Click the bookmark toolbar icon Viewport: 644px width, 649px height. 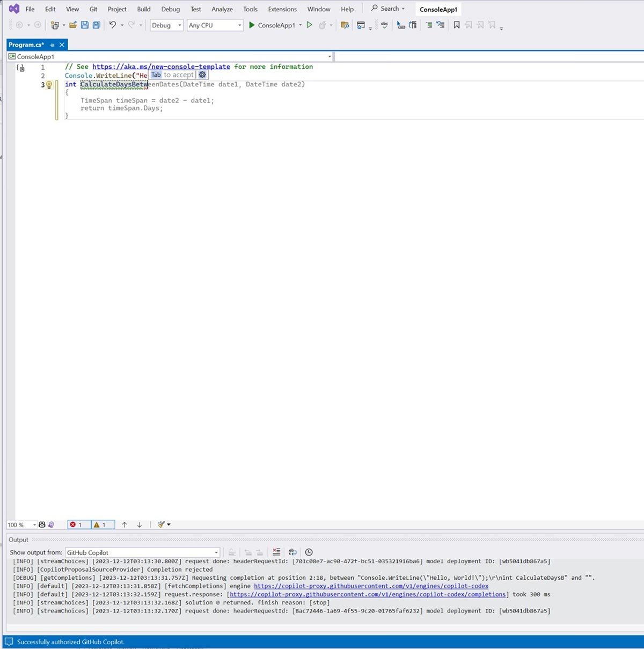[457, 25]
